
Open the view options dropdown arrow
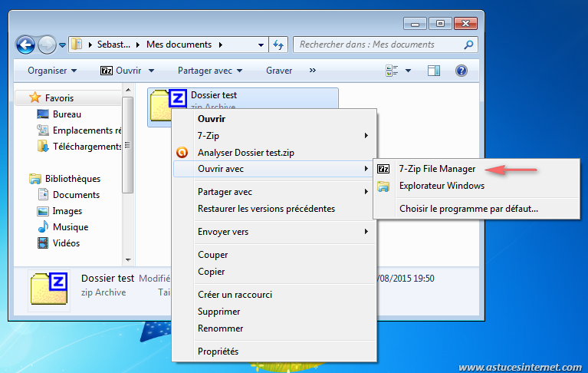[x=408, y=71]
